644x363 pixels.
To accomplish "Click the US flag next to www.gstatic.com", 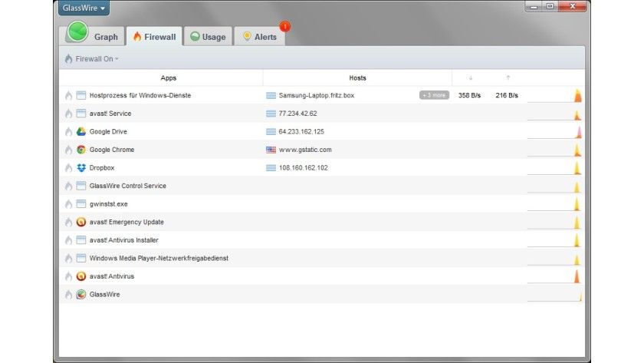I will 271,150.
